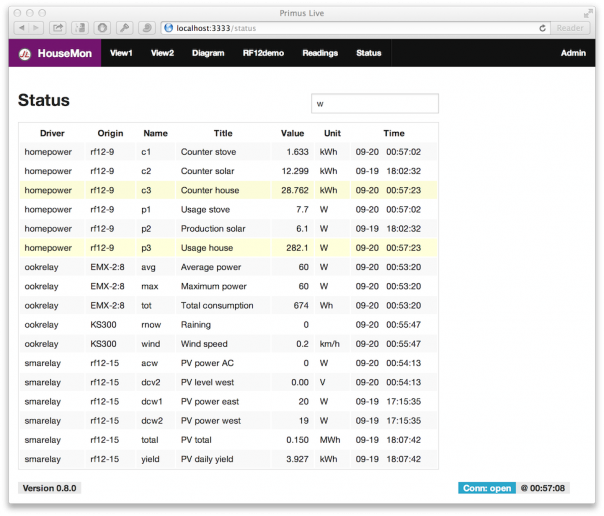This screenshot has width=604, height=516.
Task: Click the value 282.1
Action: click(x=297, y=248)
